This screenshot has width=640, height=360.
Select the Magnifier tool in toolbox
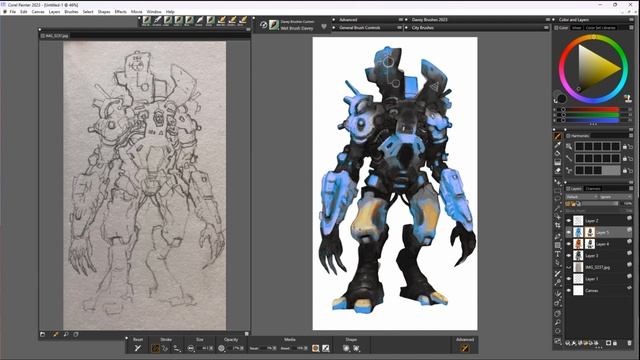coord(558,322)
